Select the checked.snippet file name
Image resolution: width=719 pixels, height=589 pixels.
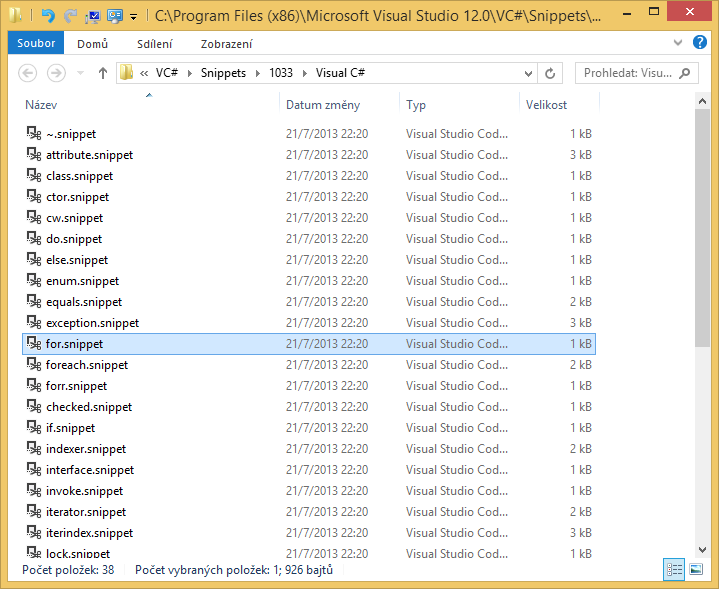pyautogui.click(x=89, y=407)
